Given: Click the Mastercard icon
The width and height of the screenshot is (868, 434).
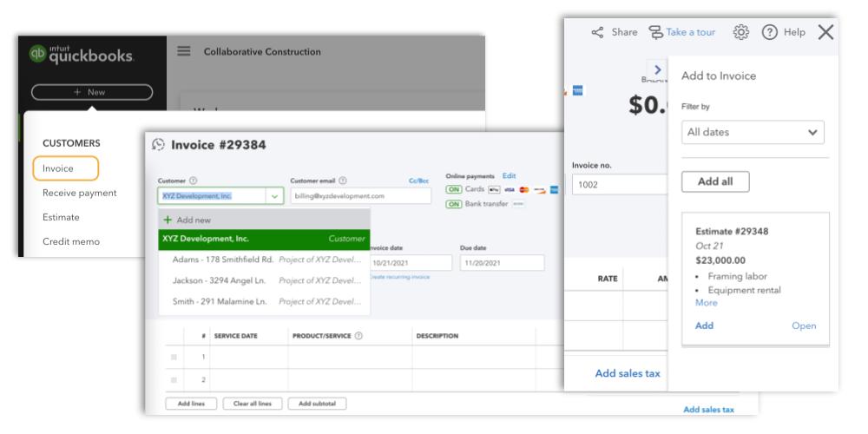Looking at the screenshot, I should 524,189.
